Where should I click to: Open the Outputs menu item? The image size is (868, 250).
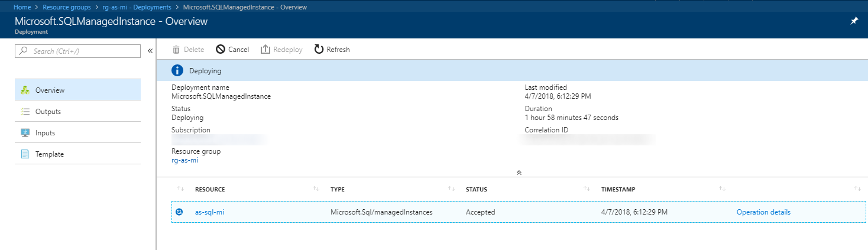pos(48,112)
